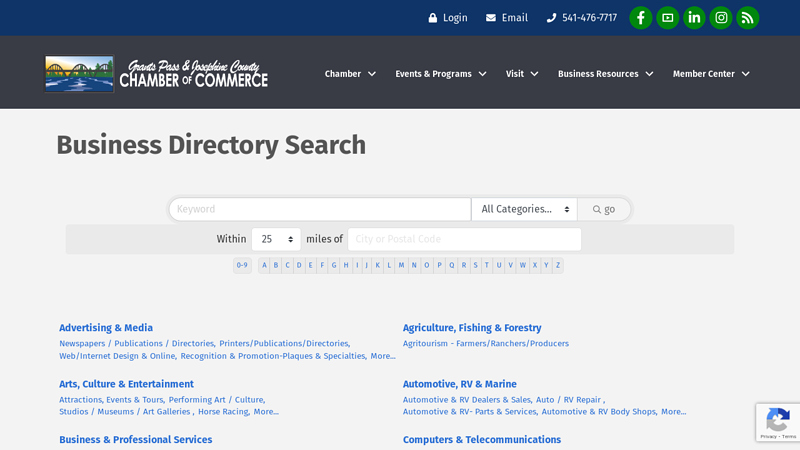Click the lock icon beside Login
The width and height of the screenshot is (800, 450).
coord(433,18)
